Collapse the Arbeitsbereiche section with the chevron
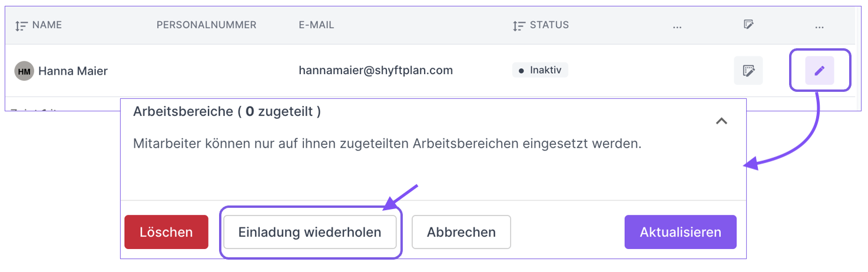 point(721,121)
